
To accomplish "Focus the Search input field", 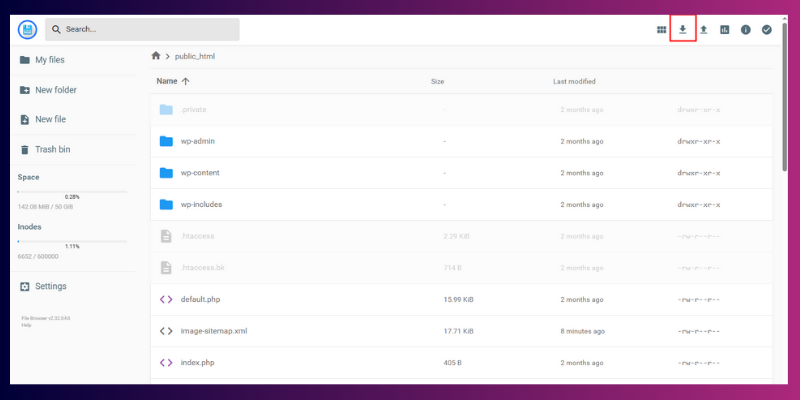I will [x=142, y=30].
